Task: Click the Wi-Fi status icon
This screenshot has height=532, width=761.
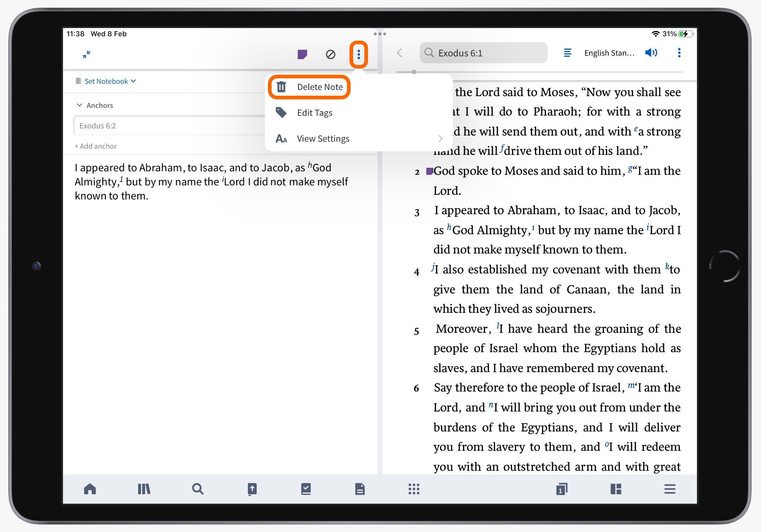Action: tap(655, 34)
